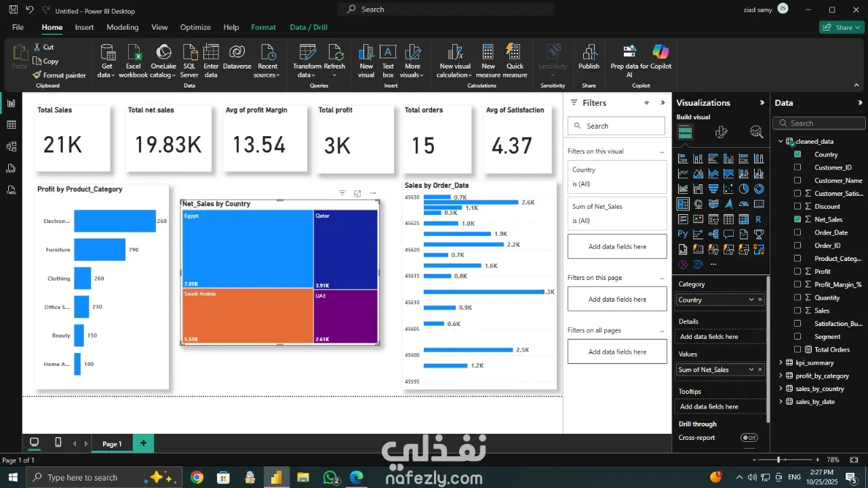Search within the Filters pane

(616, 126)
